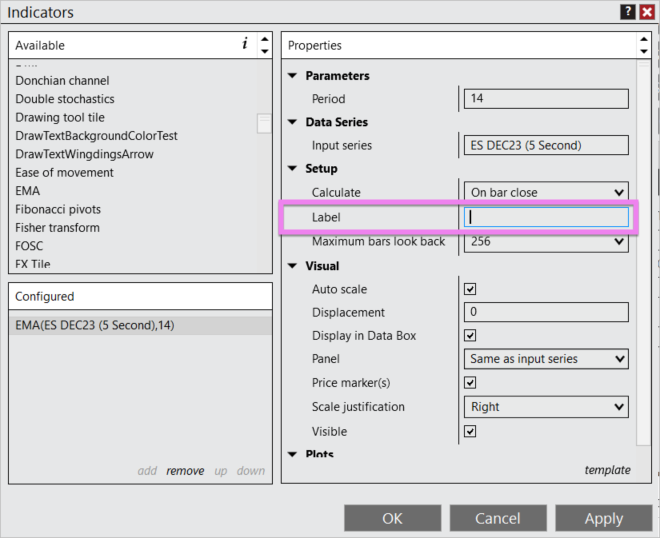Click the up link under Configured
Viewport: 660px width, 538px height.
pyautogui.click(x=221, y=471)
